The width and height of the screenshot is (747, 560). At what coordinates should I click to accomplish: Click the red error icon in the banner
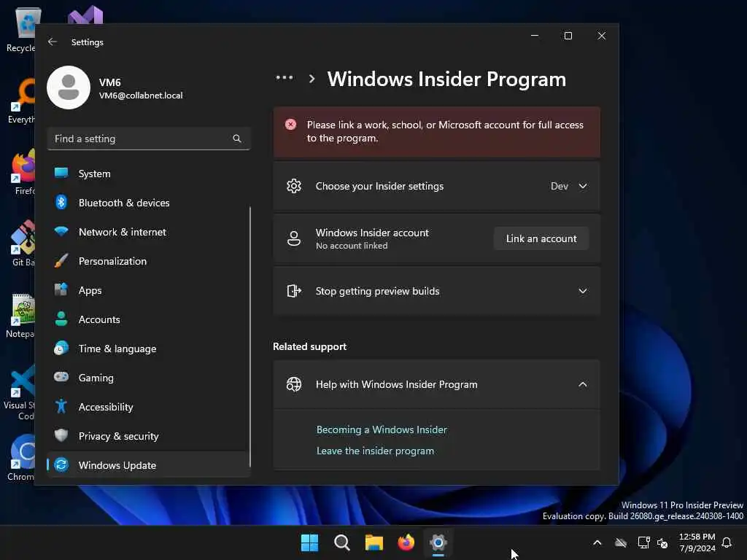[x=290, y=125]
